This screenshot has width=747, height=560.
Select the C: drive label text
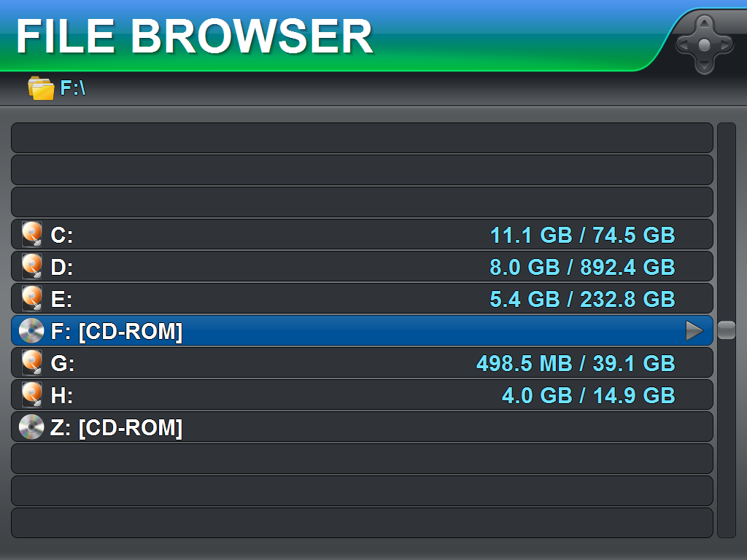tap(62, 236)
